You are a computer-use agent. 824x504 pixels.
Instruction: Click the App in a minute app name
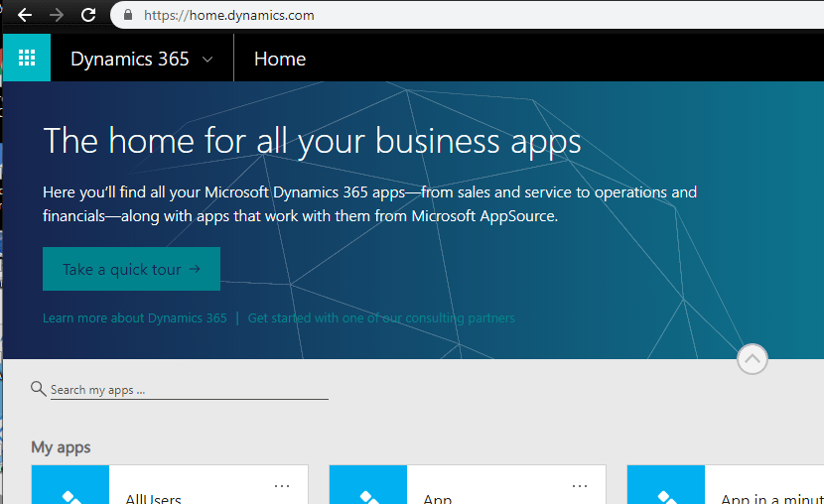(x=772, y=498)
